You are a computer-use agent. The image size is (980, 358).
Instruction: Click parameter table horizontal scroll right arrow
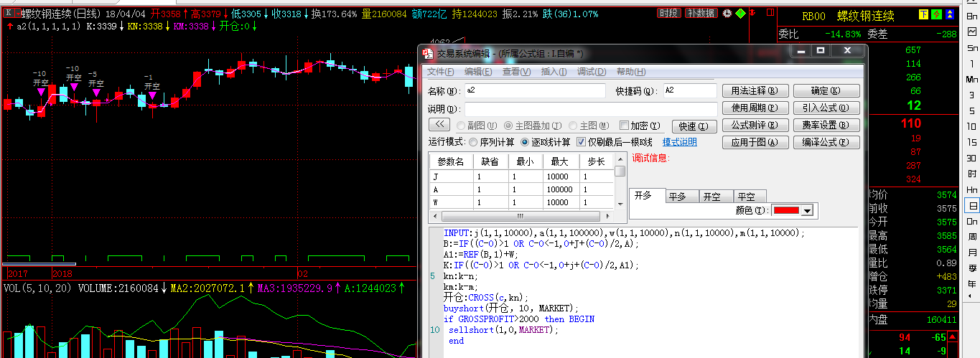click(608, 216)
